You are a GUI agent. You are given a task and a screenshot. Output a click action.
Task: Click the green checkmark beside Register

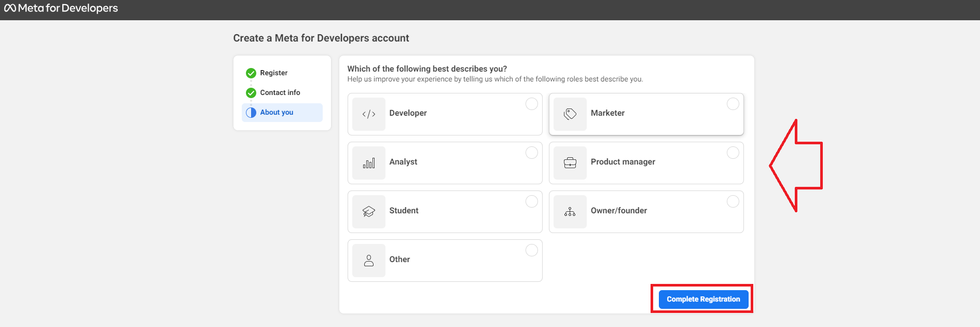(251, 73)
